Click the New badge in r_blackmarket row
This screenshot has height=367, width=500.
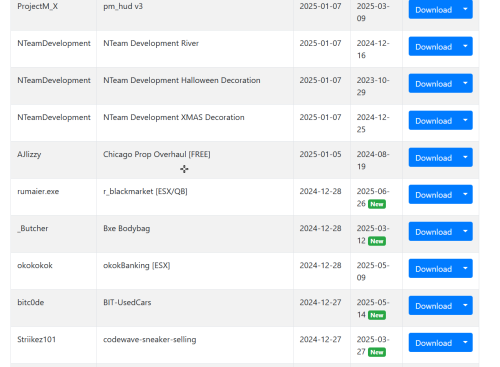pyautogui.click(x=377, y=204)
